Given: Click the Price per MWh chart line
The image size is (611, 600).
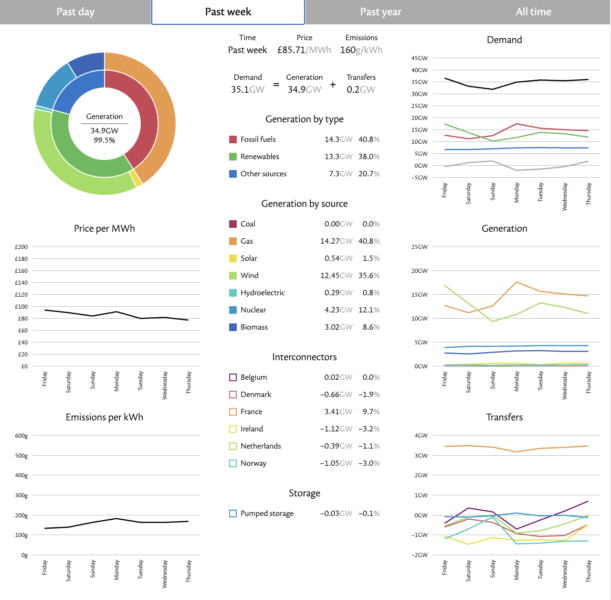Looking at the screenshot, I should 116,314.
